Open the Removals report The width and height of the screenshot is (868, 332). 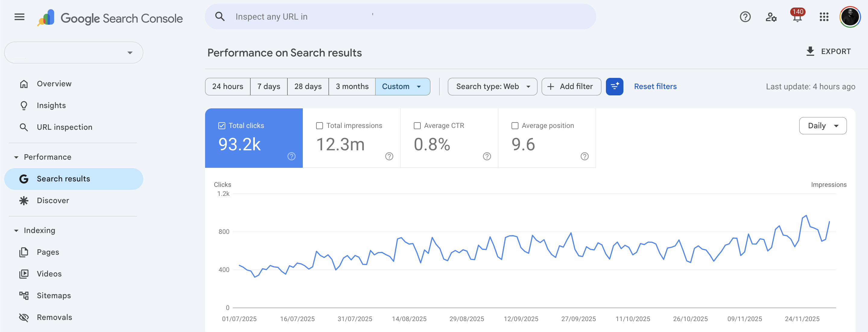[x=54, y=317]
